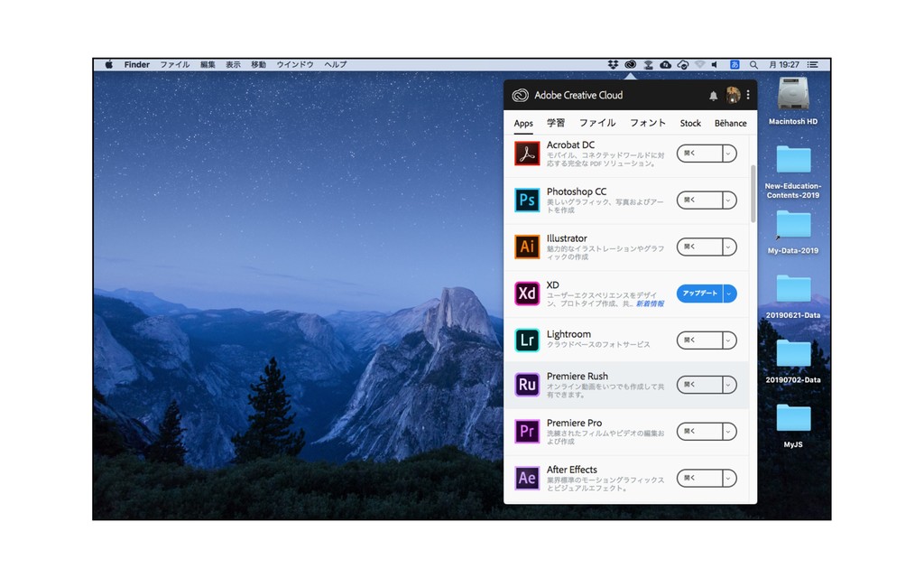924x578 pixels.
Task: Click the Illustrator Ai icon
Action: [x=527, y=247]
